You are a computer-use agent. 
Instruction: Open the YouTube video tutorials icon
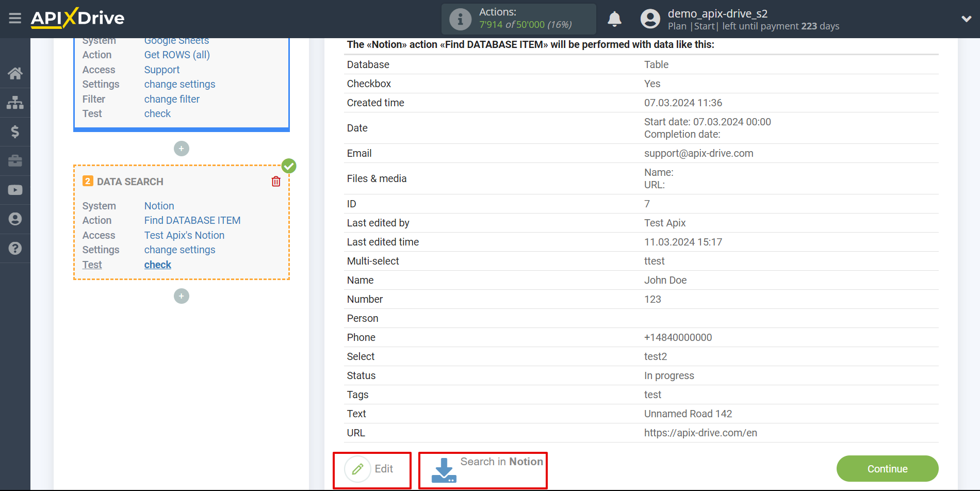click(15, 190)
